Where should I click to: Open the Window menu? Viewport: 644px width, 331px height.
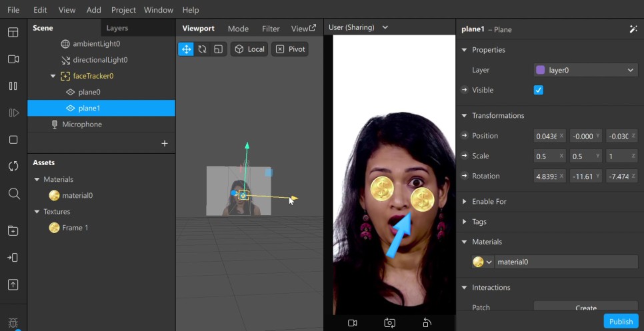(x=159, y=10)
